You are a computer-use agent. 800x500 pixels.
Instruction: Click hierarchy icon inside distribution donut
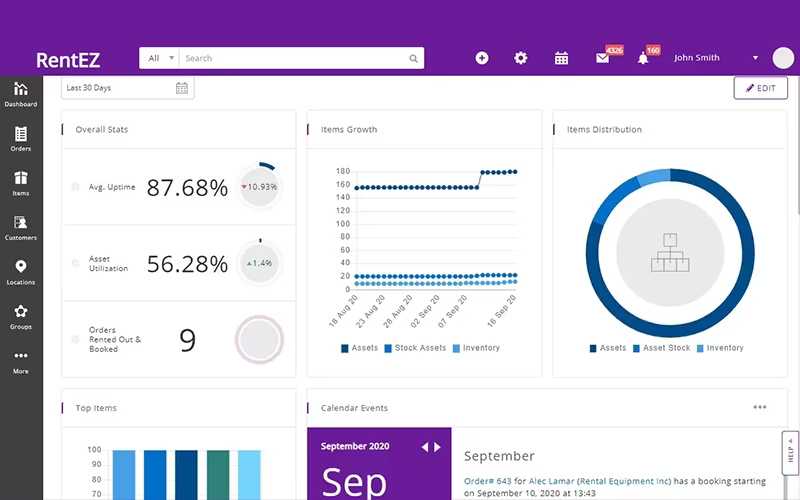pyautogui.click(x=670, y=253)
